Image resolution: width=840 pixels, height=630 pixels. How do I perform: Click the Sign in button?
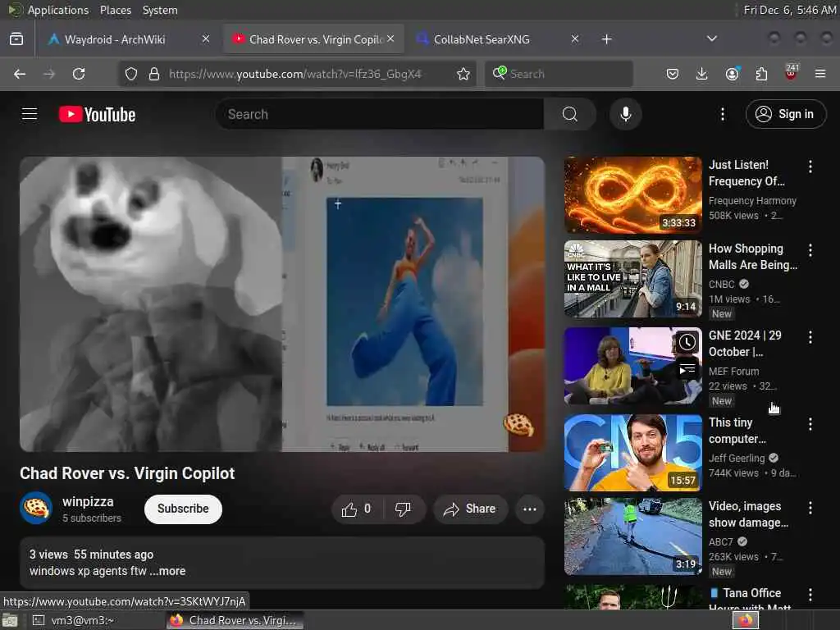[x=785, y=114]
